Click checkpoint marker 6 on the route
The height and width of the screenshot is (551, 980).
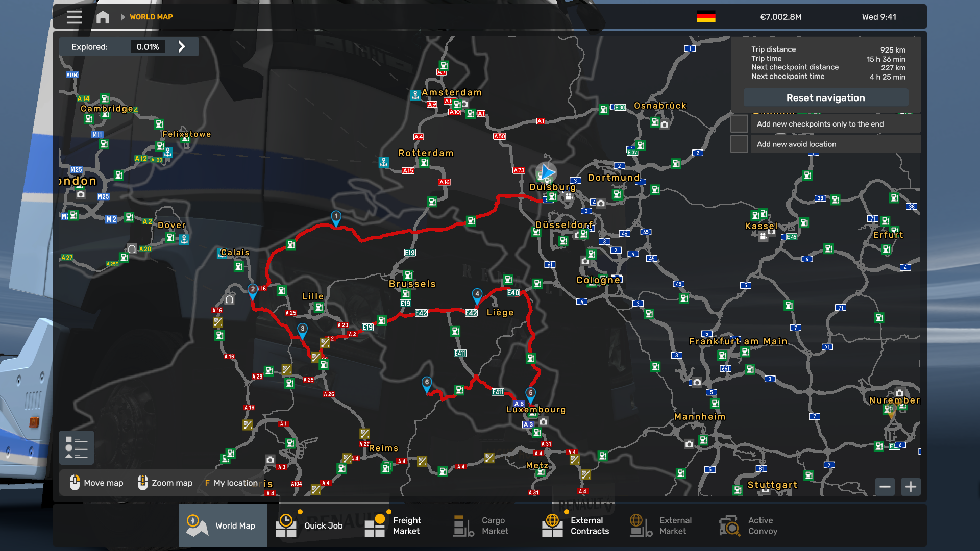pos(427,383)
